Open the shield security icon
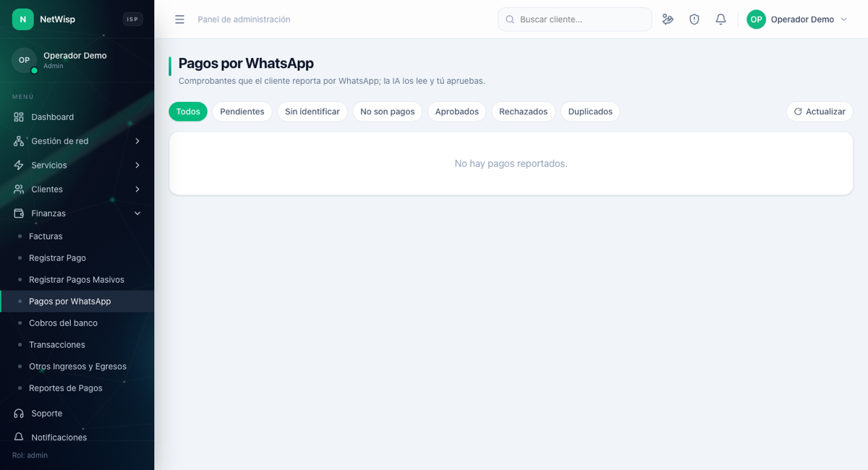The image size is (868, 470). point(694,20)
